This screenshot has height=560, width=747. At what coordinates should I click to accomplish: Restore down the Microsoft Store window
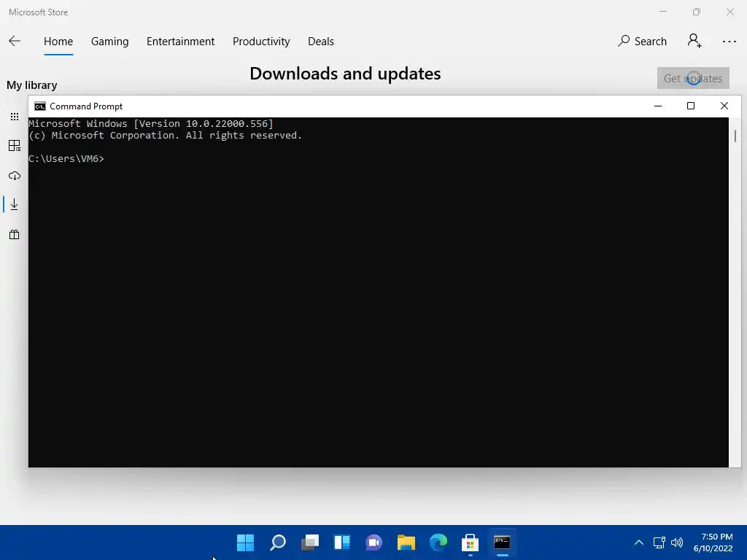(697, 12)
